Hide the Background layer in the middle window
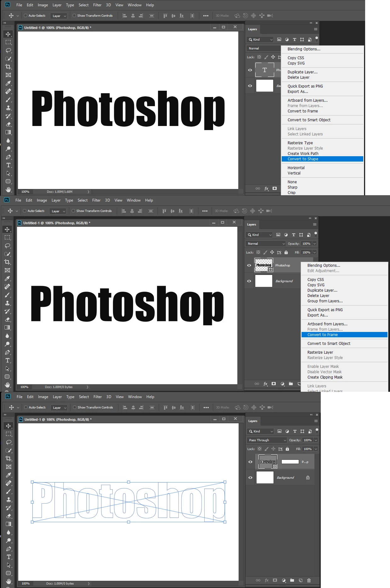 [x=249, y=281]
